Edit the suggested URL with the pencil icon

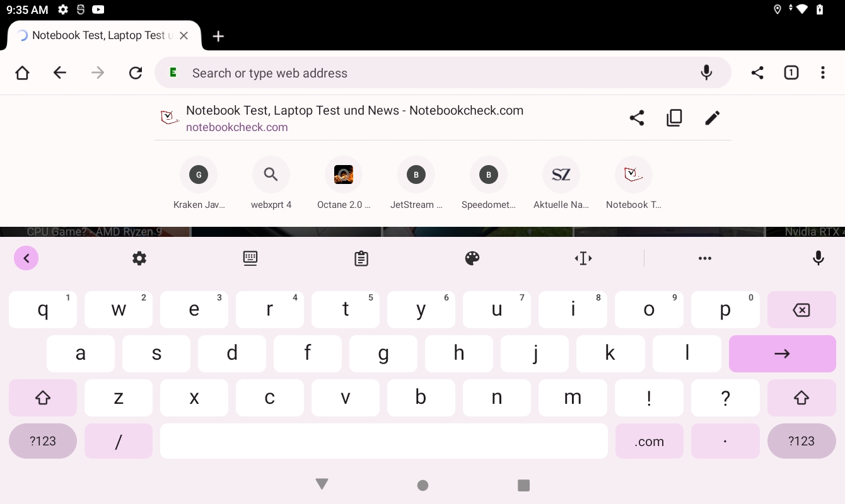pos(712,118)
